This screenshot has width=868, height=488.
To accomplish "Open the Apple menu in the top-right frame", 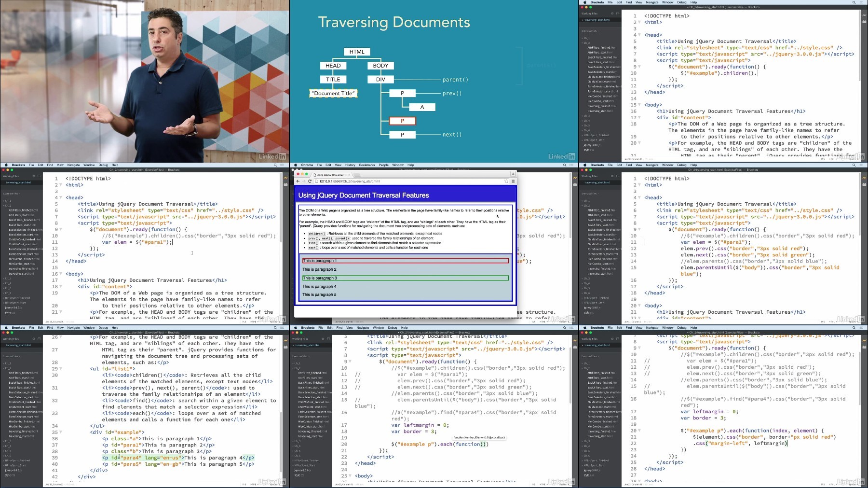I will point(585,2).
